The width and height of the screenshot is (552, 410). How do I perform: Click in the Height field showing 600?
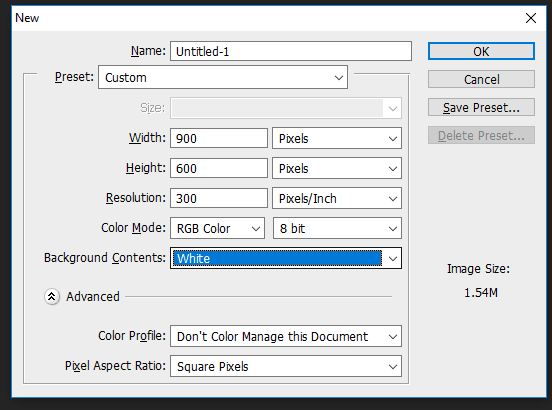tap(219, 168)
